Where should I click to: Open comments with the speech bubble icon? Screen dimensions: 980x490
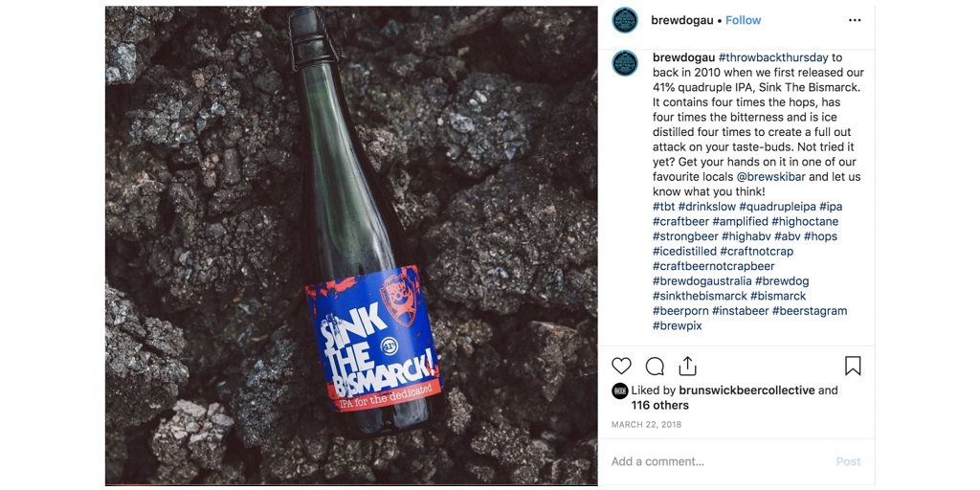tap(655, 366)
